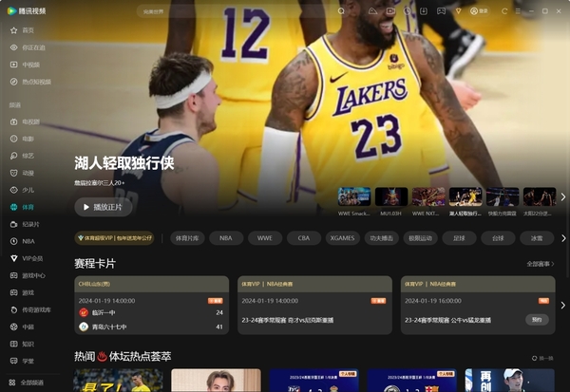
Task: Switch to the 体育片库 category tab
Action: (x=187, y=238)
